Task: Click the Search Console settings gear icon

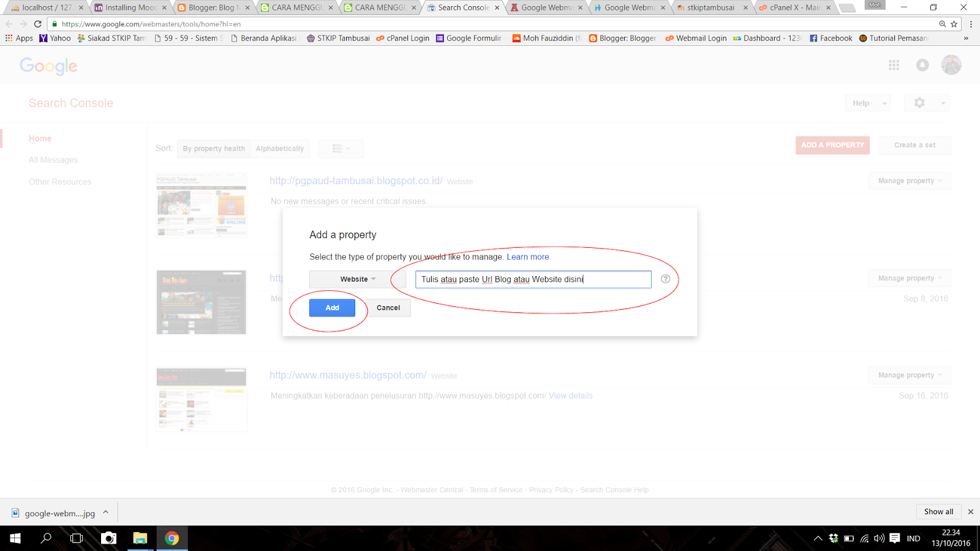Action: click(x=919, y=103)
